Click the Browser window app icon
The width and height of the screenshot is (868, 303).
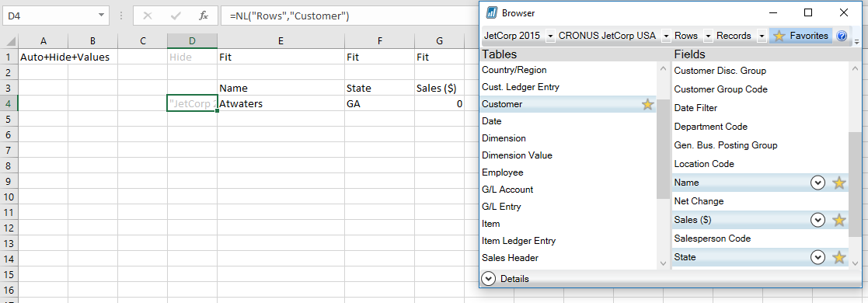[491, 12]
